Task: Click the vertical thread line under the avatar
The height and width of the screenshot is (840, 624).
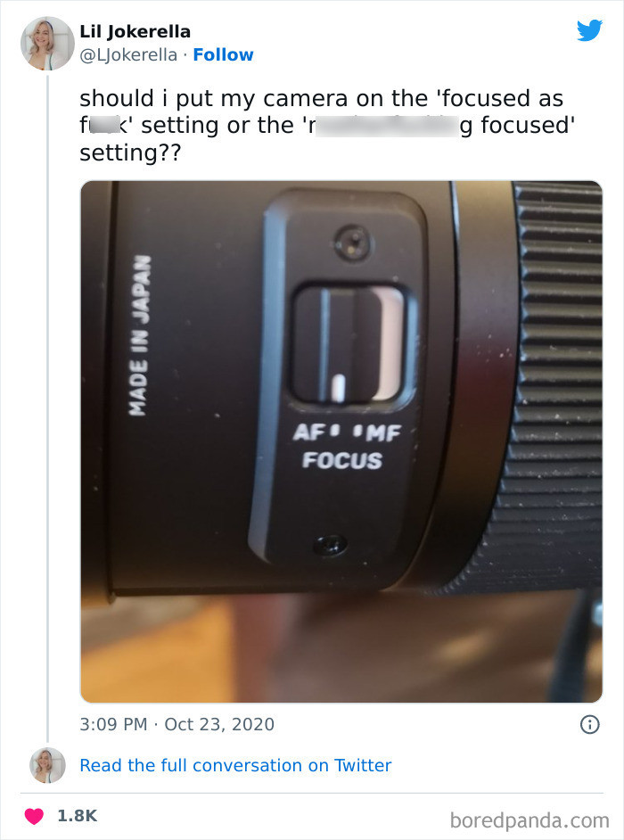Action: 46,401
